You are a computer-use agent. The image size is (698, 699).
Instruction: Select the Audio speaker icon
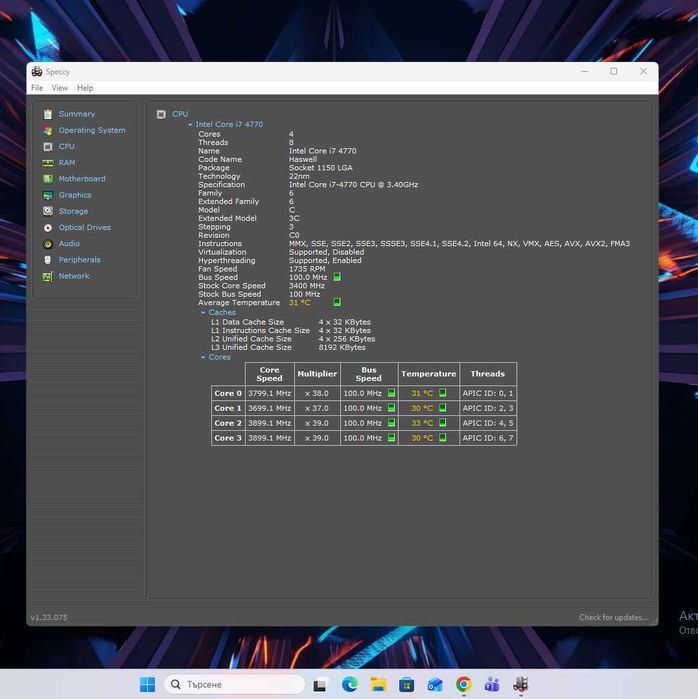click(x=48, y=244)
